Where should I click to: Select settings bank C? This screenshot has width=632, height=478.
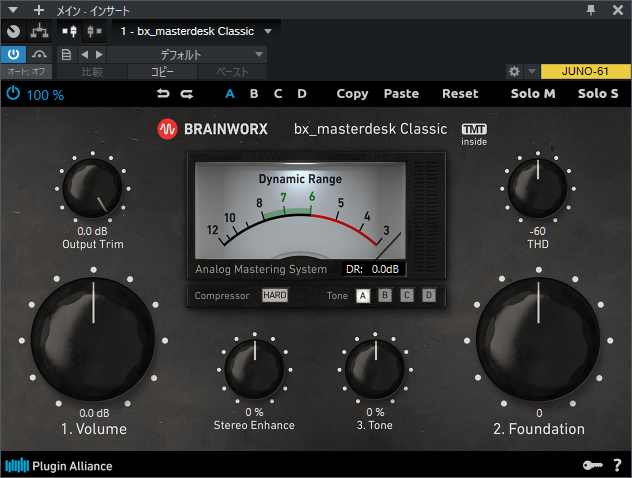click(278, 94)
